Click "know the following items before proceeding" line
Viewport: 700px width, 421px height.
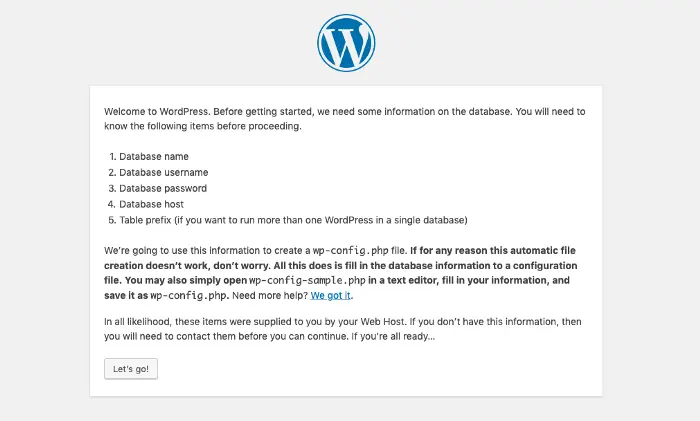click(x=200, y=127)
